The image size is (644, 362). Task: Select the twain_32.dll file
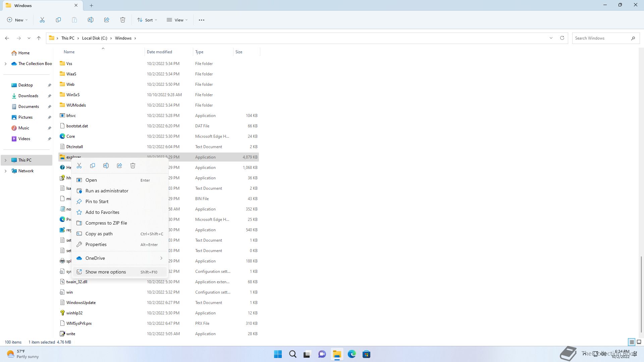click(159, 282)
